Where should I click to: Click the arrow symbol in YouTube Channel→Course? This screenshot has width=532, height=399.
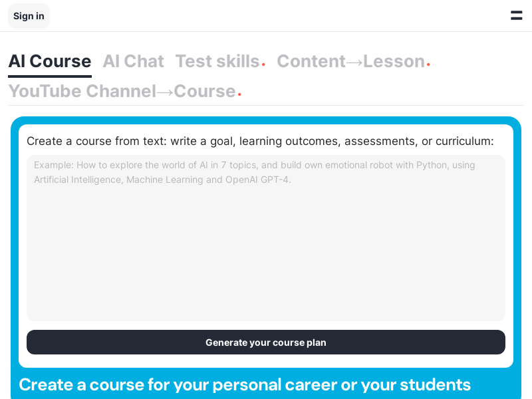point(165,92)
